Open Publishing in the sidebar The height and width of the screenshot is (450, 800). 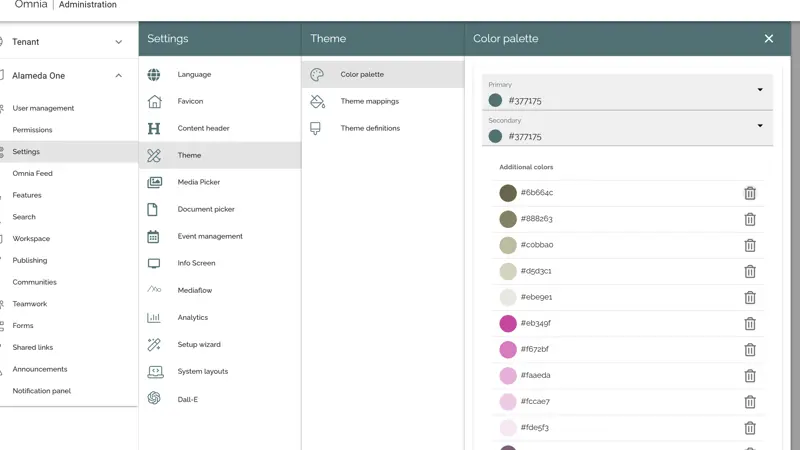tap(30, 260)
